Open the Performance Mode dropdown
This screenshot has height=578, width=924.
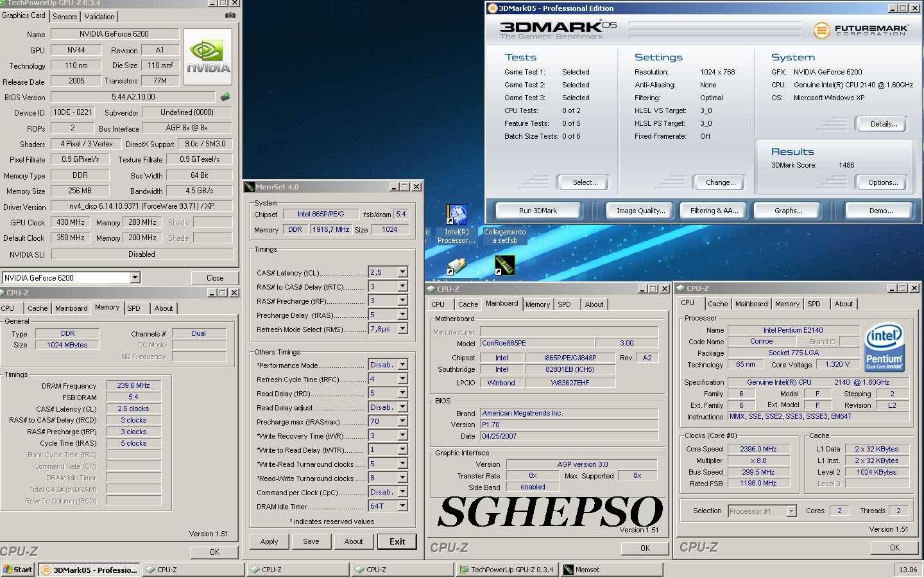click(402, 365)
